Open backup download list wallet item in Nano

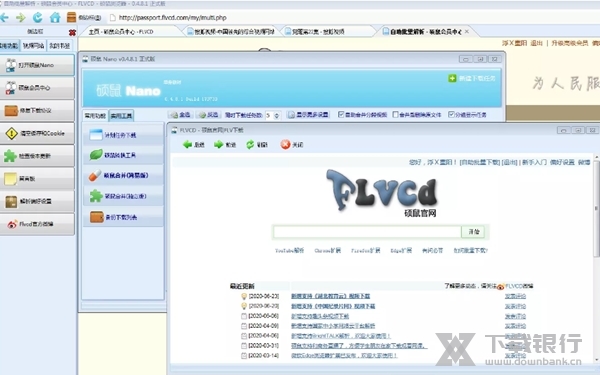123,217
